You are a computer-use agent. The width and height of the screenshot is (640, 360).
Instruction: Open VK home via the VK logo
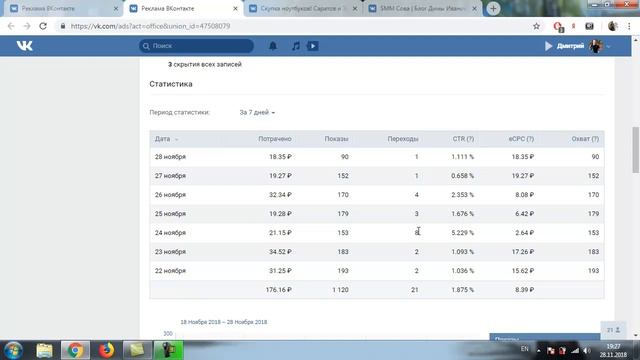coord(24,46)
